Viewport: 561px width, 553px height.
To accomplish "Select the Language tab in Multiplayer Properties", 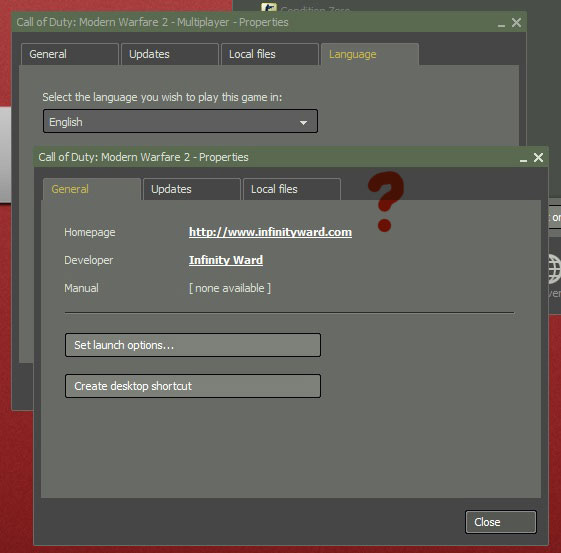I will tap(370, 54).
